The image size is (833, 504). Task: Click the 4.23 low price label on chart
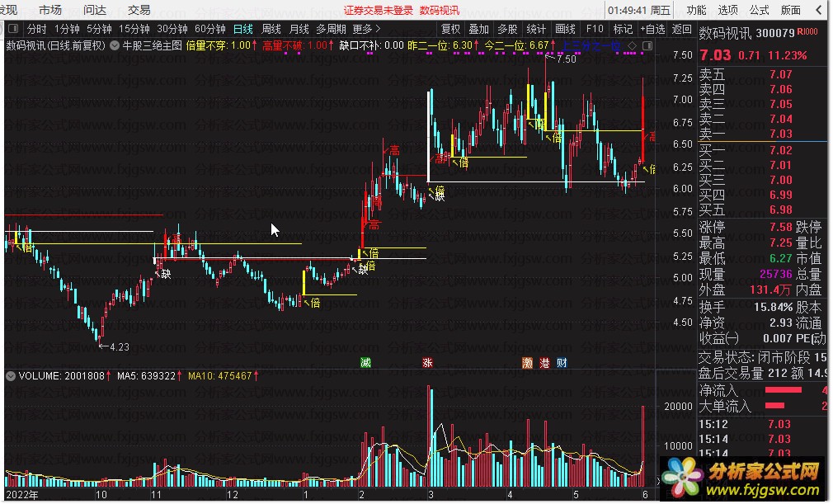point(119,347)
